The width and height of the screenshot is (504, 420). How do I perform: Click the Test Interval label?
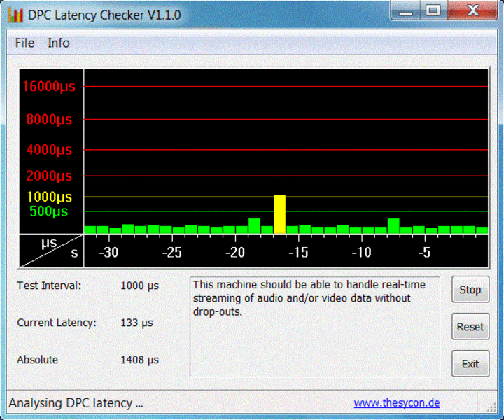pyautogui.click(x=49, y=286)
